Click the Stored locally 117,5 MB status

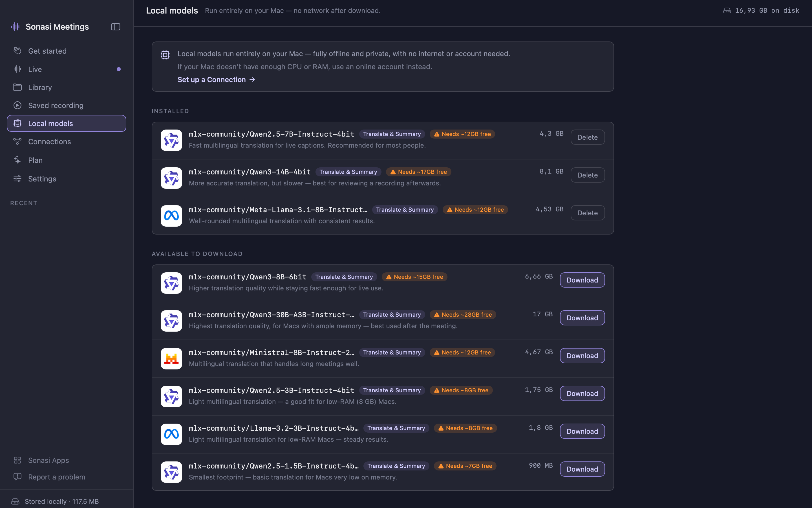[x=55, y=501]
